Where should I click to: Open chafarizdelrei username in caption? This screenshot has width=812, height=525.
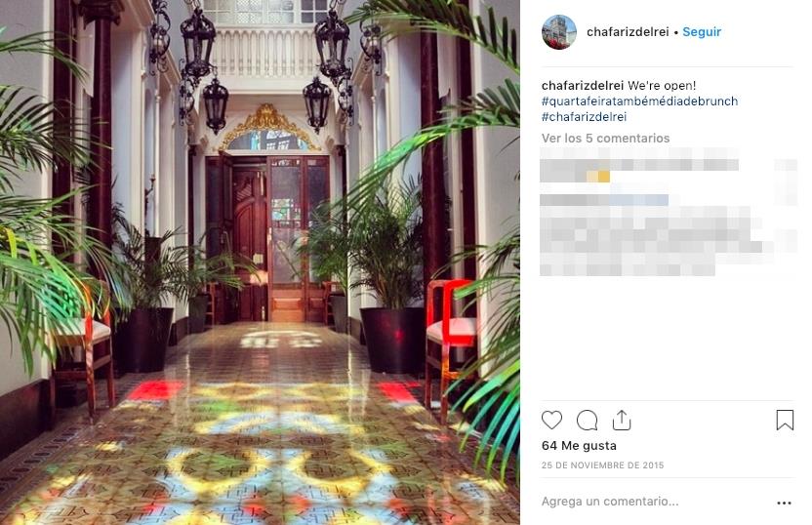tap(582, 86)
